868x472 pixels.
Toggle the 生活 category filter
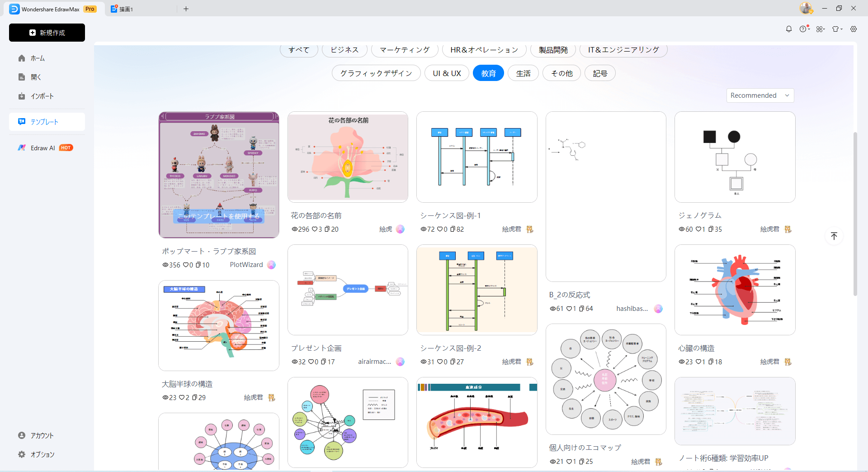pyautogui.click(x=523, y=73)
